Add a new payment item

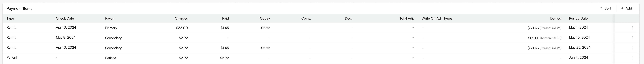[x=627, y=9]
